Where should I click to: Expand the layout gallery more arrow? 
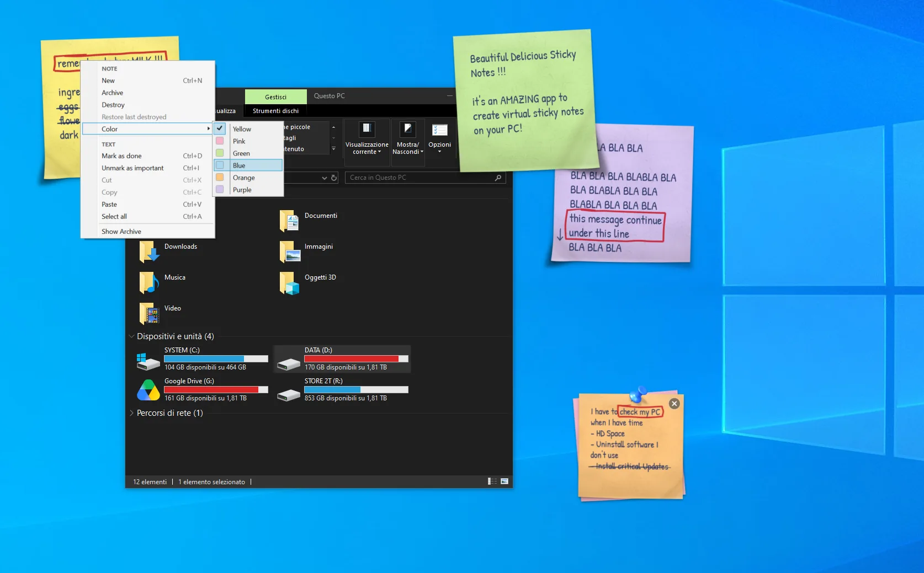333,149
